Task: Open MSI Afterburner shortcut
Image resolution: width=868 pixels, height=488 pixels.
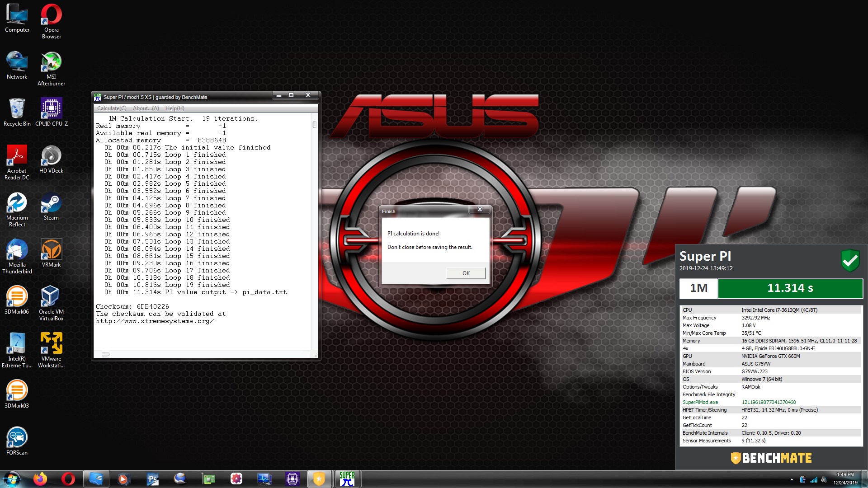Action: [52, 68]
